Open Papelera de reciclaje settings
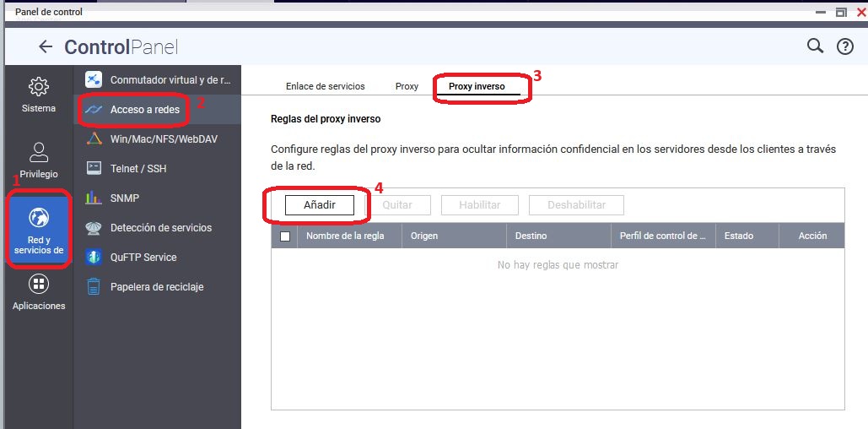 (156, 286)
